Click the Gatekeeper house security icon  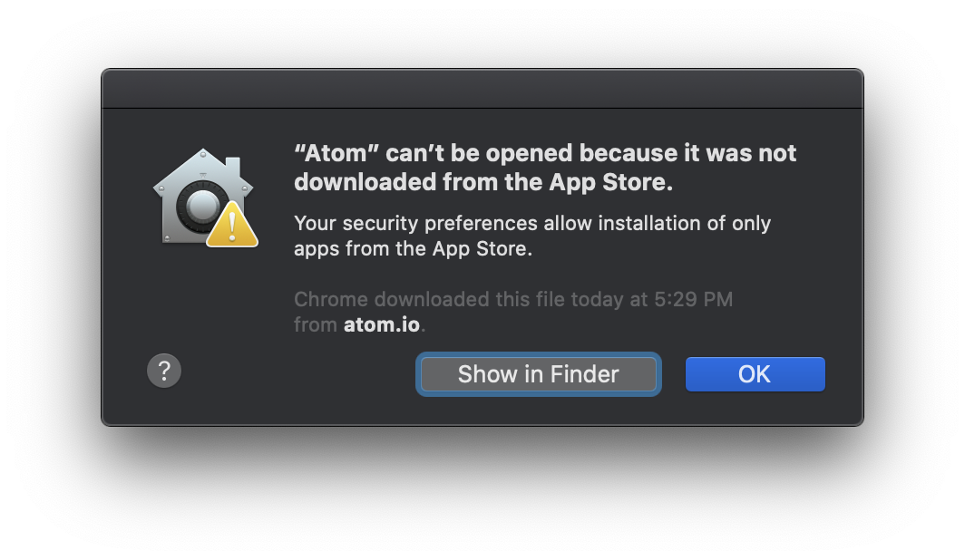pyautogui.click(x=205, y=198)
